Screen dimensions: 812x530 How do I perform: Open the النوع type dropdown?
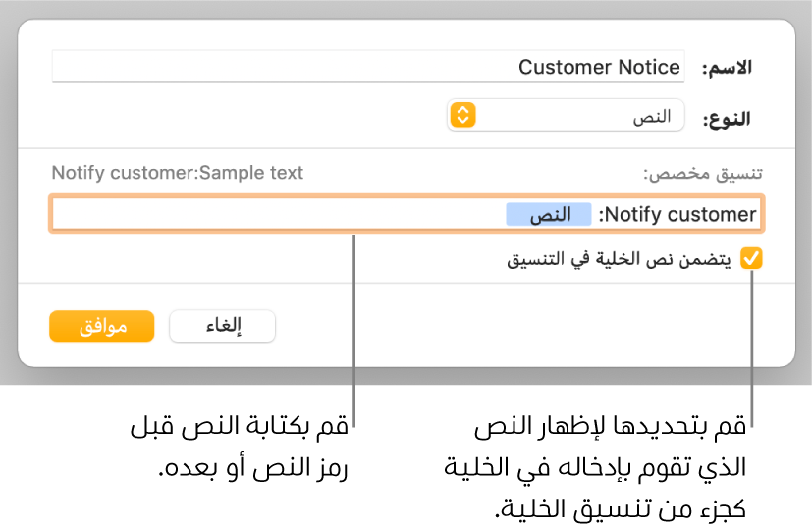pos(566,116)
